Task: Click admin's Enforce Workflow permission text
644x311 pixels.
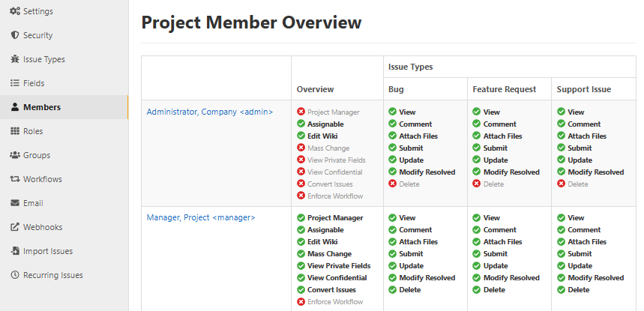Action: coord(335,196)
